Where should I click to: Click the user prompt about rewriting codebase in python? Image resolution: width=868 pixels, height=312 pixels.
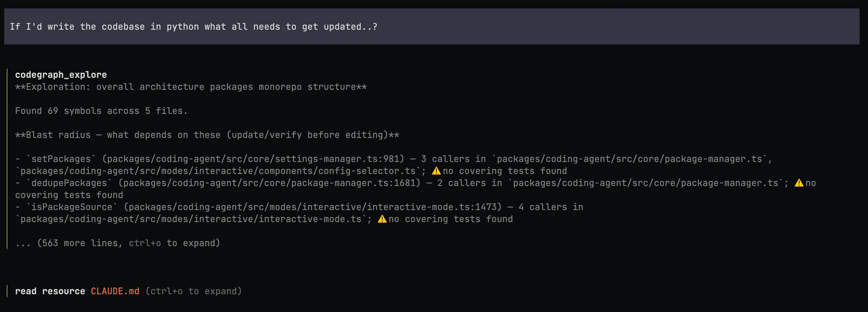tap(432, 26)
